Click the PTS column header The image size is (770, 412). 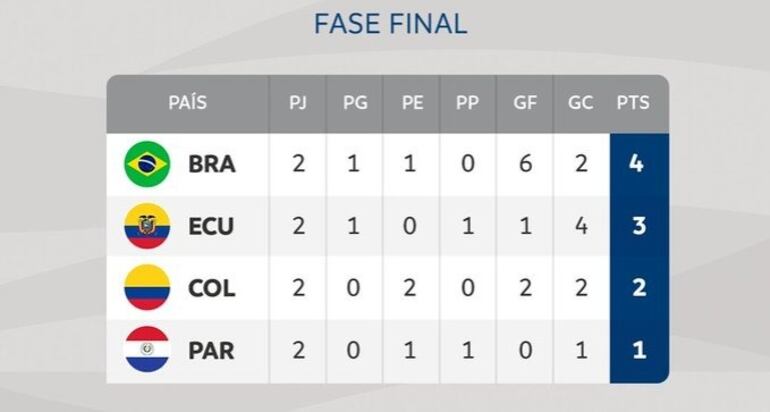click(x=637, y=103)
